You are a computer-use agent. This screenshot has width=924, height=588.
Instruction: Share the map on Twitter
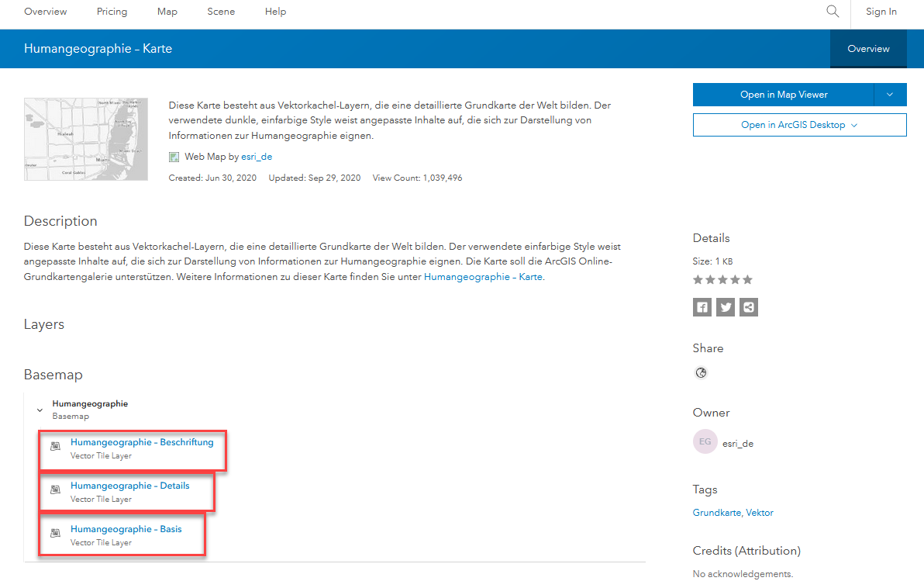click(x=725, y=306)
